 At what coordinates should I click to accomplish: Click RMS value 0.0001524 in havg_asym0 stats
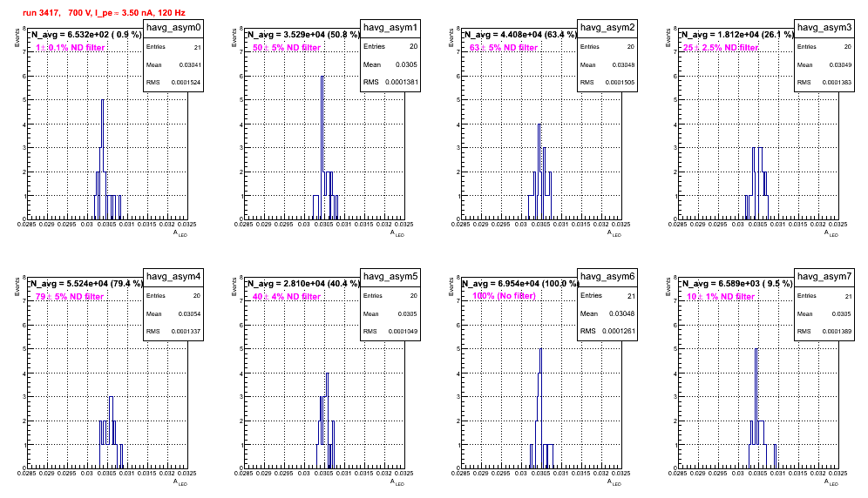click(186, 83)
